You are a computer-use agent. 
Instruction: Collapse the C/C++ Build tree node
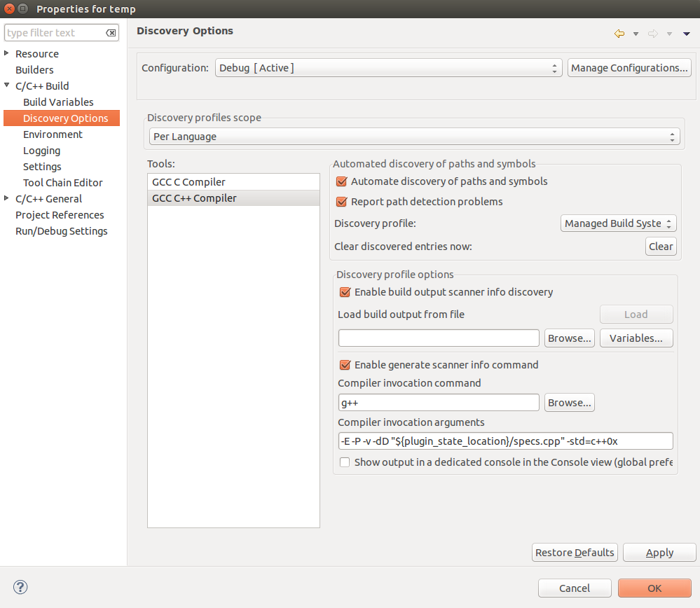pos(7,85)
